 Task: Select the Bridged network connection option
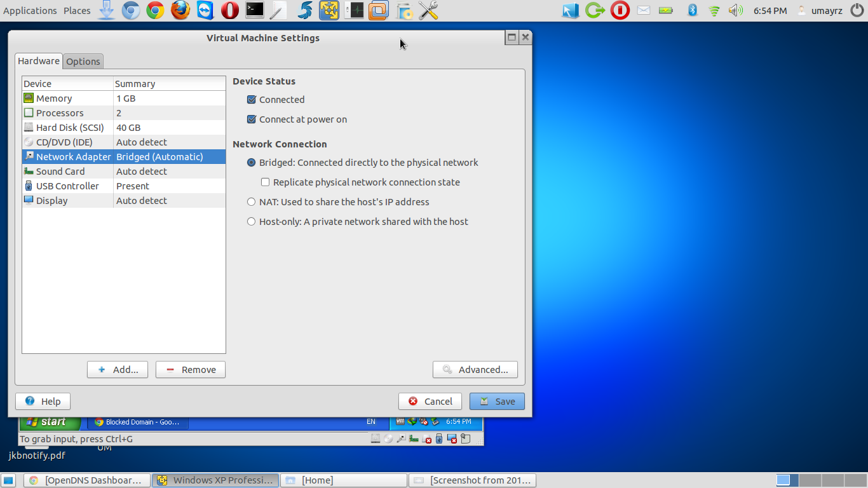(x=252, y=163)
